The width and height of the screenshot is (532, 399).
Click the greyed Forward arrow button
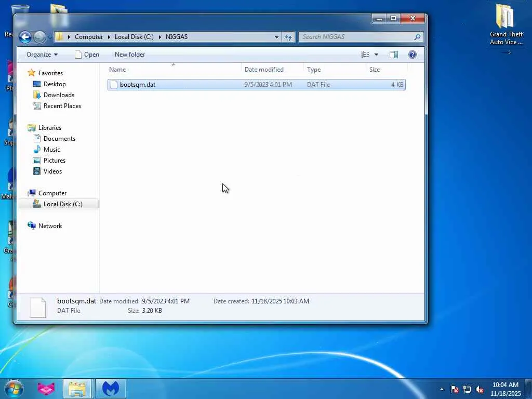point(39,37)
